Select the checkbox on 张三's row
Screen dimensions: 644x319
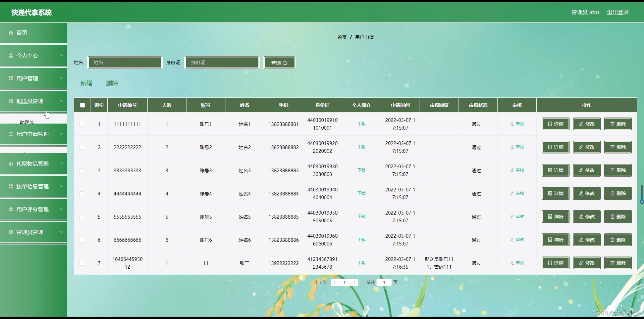pos(82,263)
